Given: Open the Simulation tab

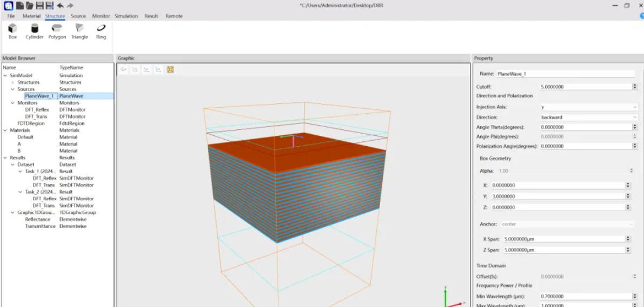Looking at the screenshot, I should [x=126, y=16].
